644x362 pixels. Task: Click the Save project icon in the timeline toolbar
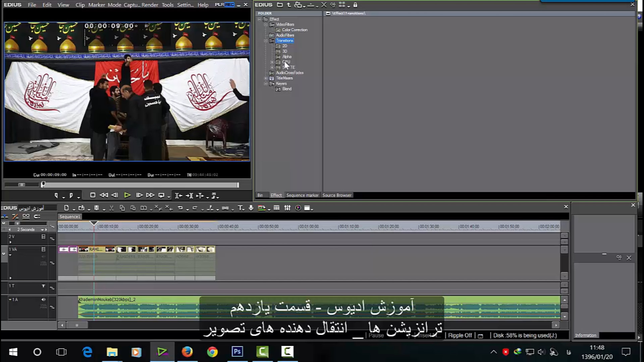tap(96, 208)
